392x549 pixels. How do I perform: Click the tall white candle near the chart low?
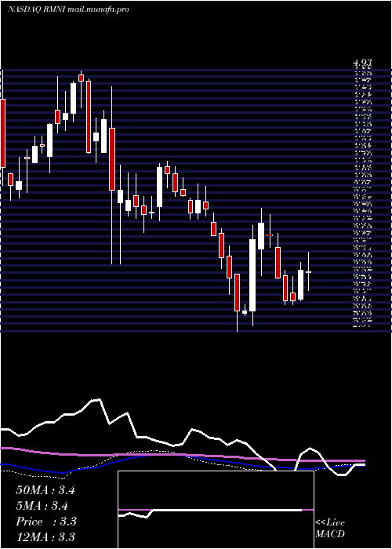252,275
